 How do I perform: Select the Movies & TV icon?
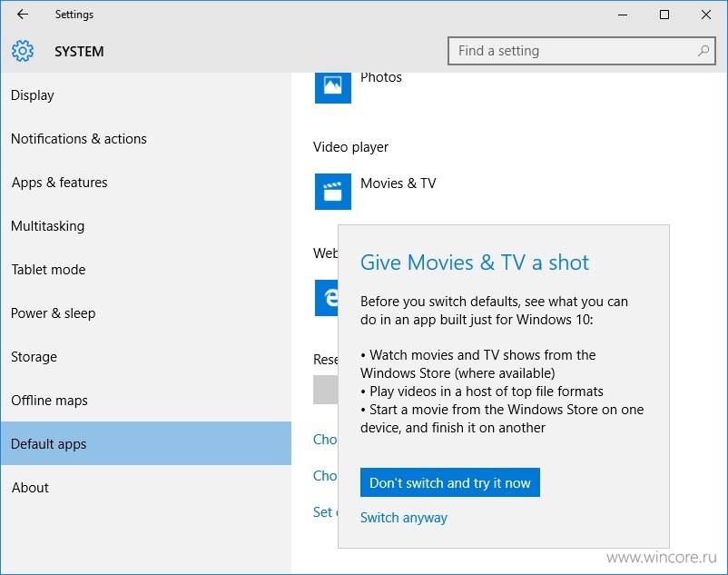[333, 192]
